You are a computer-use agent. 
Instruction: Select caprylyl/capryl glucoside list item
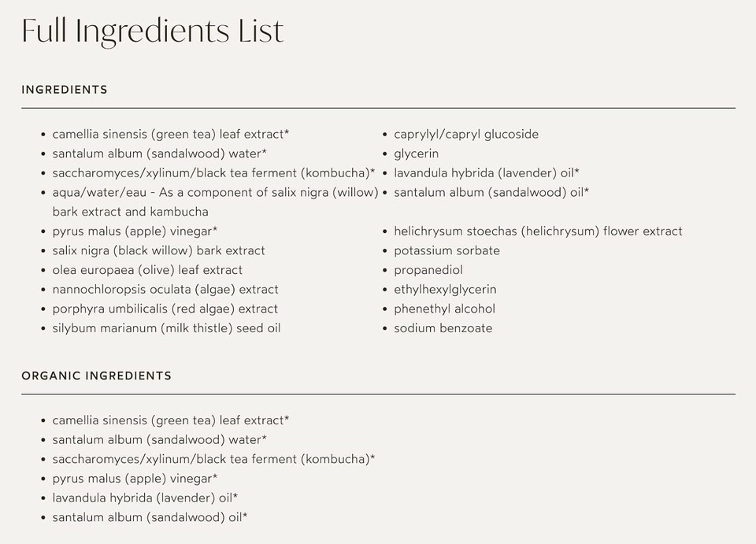466,135
